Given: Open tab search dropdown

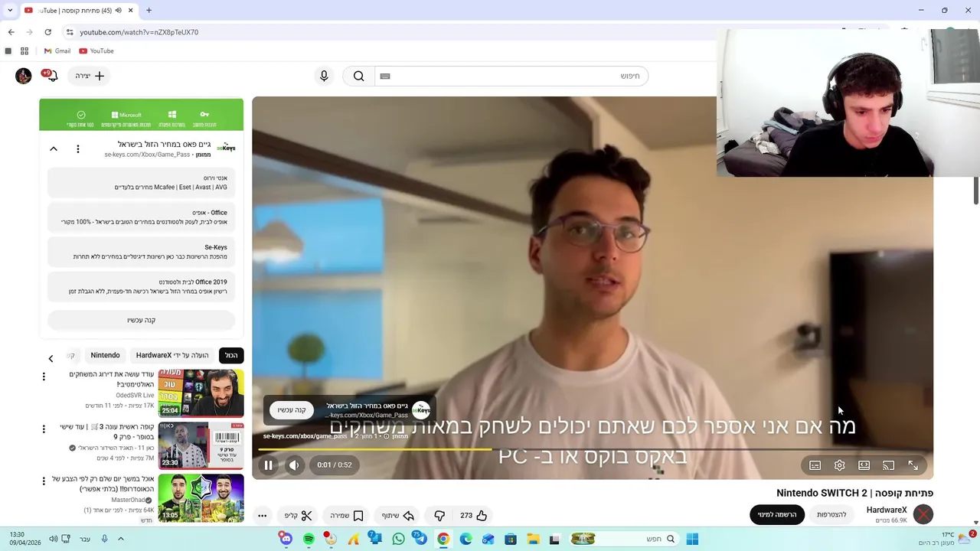Looking at the screenshot, I should coord(10,11).
